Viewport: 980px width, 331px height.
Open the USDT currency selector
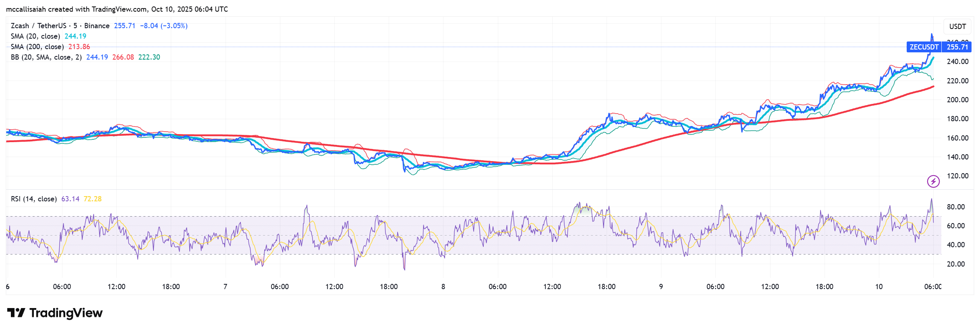(957, 27)
